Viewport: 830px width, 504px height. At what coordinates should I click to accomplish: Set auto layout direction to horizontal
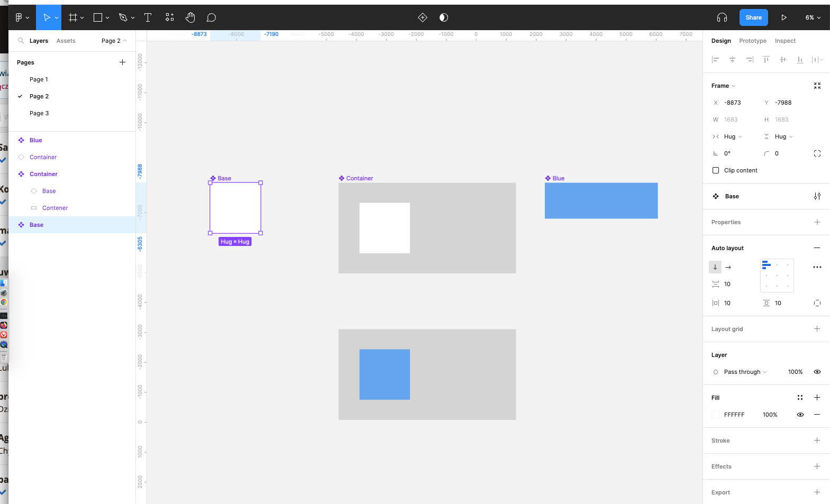coord(728,267)
